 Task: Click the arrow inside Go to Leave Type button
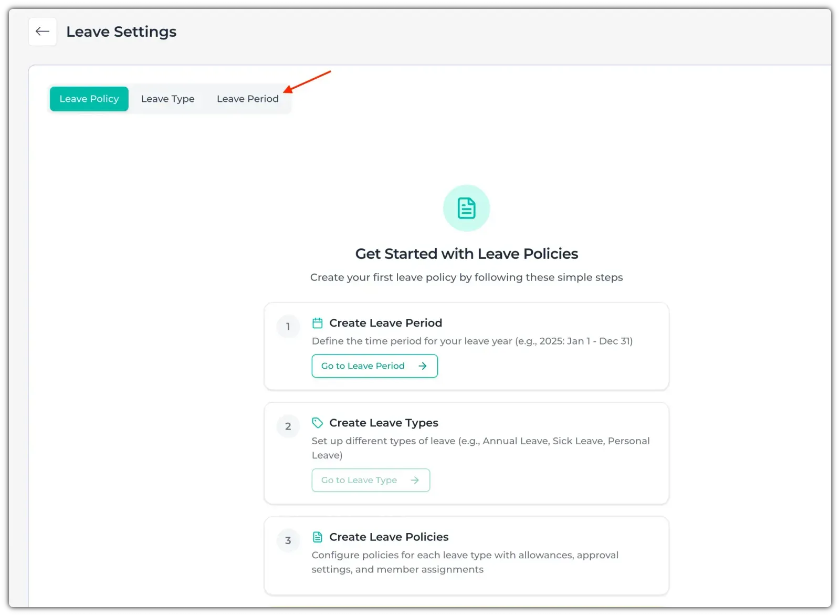point(415,480)
